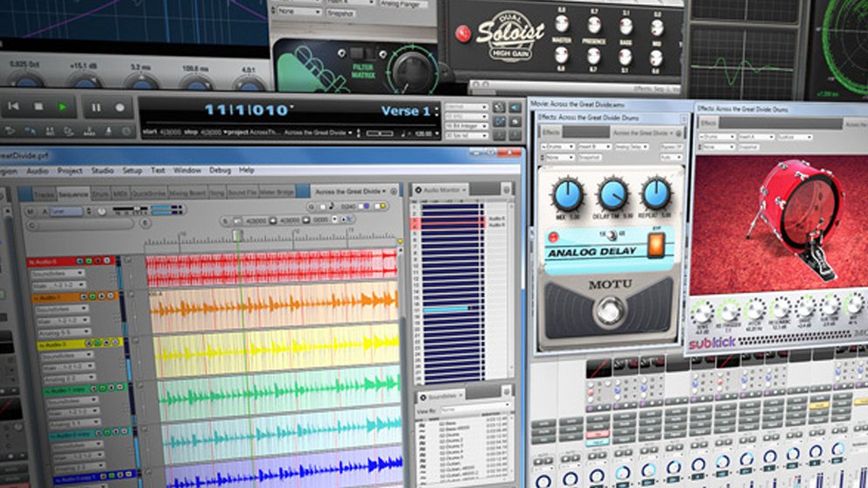The height and width of the screenshot is (488, 868).
Task: Click the Stop transport button
Action: coord(38,106)
